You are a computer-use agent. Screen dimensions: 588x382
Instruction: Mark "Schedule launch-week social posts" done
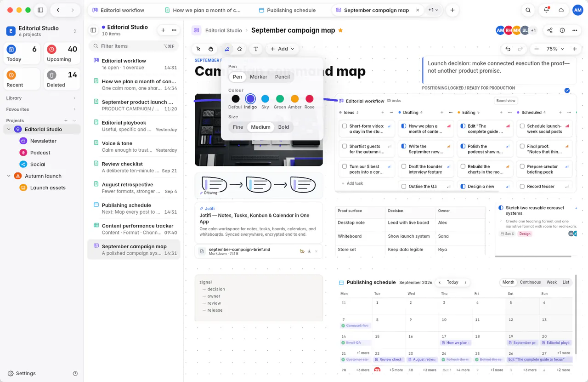522,126
